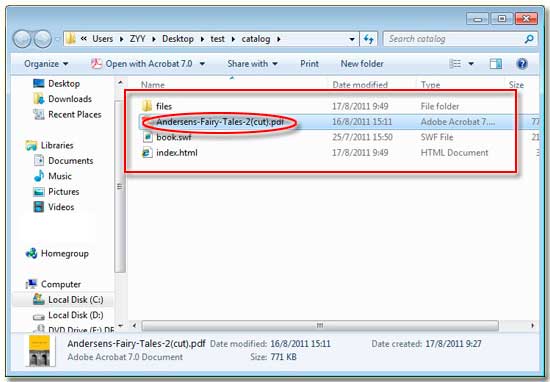
Task: Click navigation pane vertical scrollbar thumb
Action: (120, 186)
